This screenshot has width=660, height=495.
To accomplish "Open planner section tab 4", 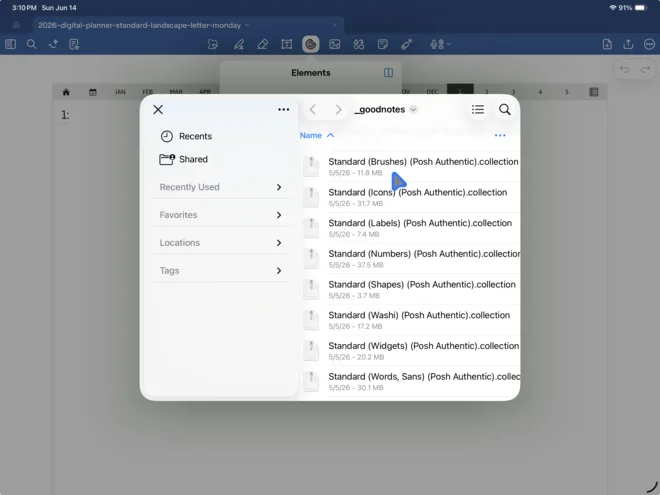I will pyautogui.click(x=540, y=91).
